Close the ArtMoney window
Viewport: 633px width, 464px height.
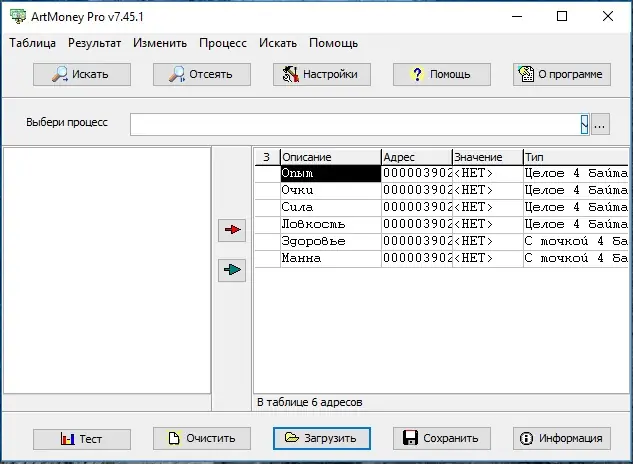(608, 17)
